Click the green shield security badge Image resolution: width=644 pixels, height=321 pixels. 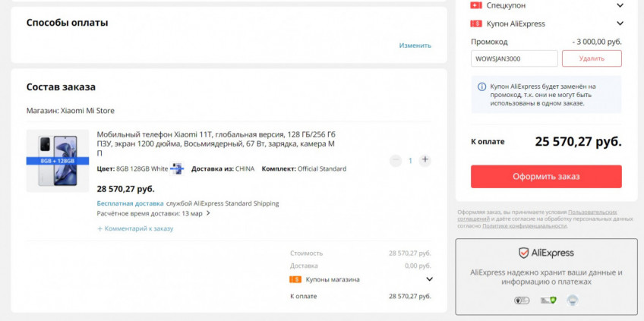[548, 301]
